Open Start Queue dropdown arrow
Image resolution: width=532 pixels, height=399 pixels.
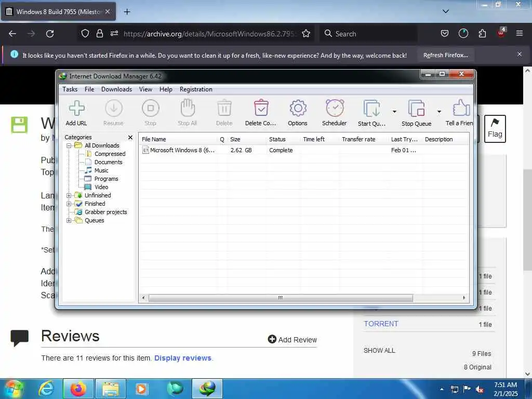coord(394,112)
